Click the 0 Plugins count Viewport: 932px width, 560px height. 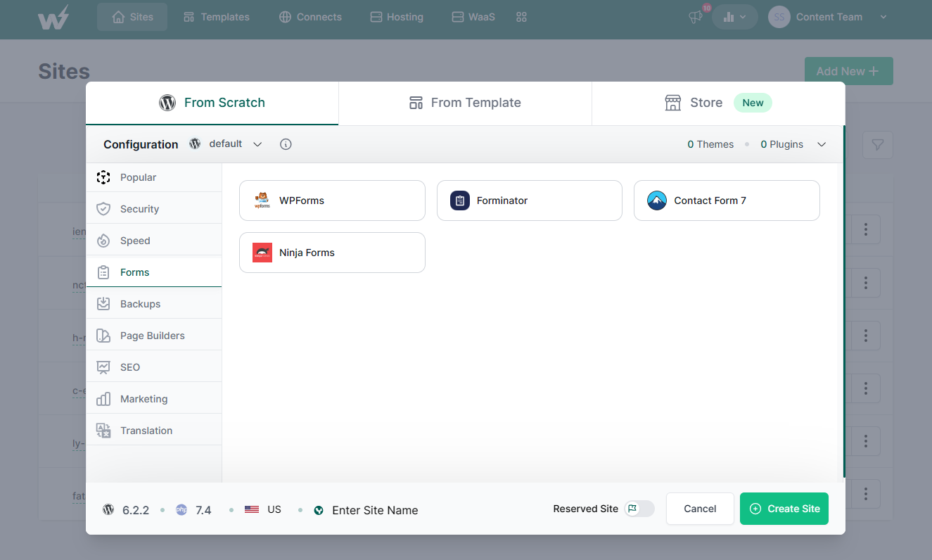(x=781, y=144)
